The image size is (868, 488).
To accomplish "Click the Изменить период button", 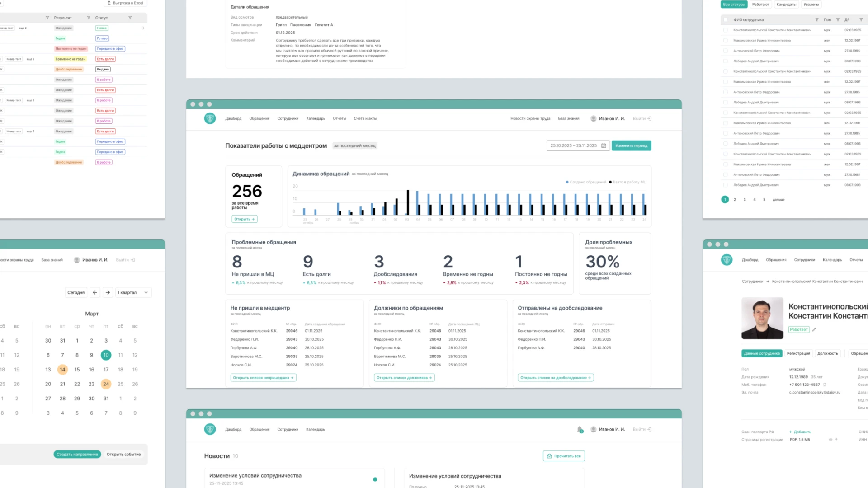I will pyautogui.click(x=631, y=146).
